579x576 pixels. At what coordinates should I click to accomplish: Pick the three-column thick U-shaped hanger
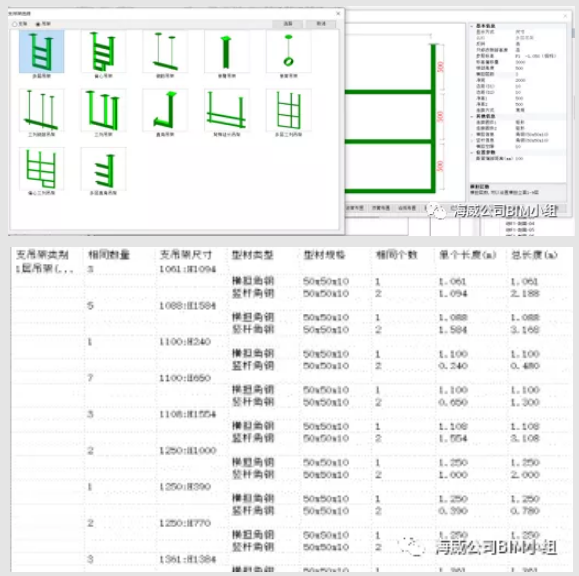coord(103,110)
